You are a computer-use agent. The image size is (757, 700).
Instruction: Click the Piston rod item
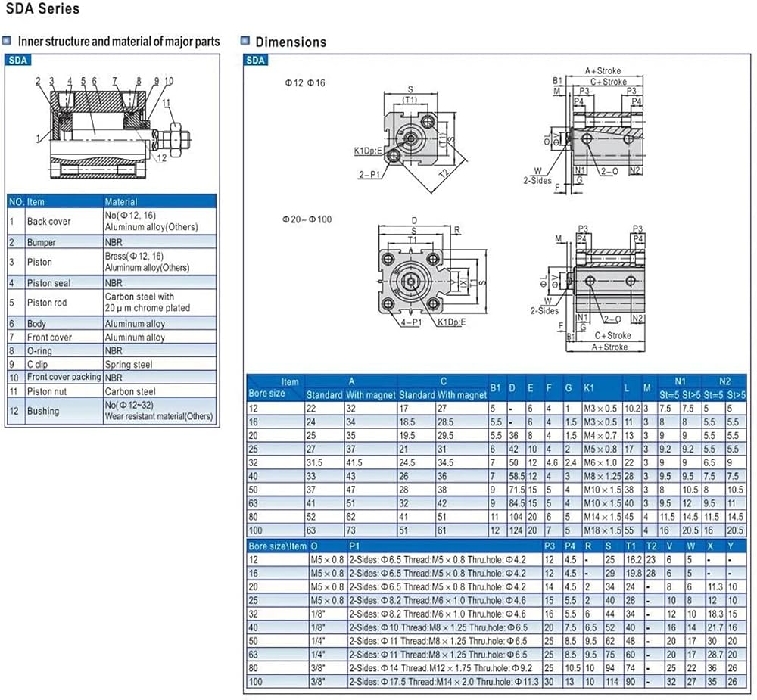(47, 303)
